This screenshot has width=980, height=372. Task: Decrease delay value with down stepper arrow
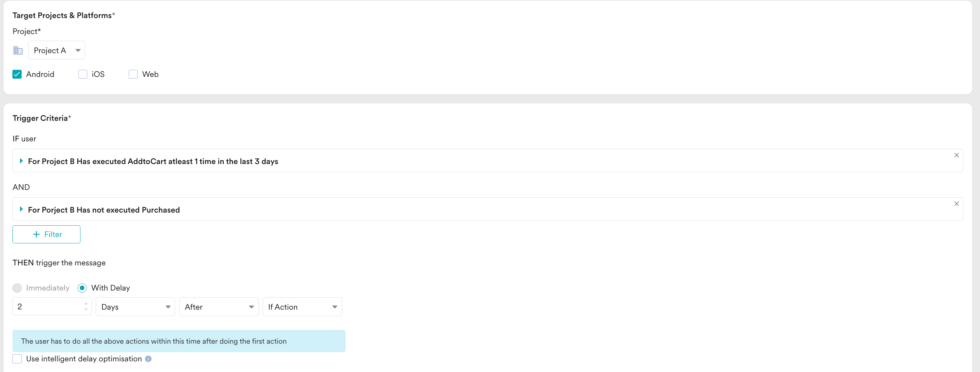point(86,309)
